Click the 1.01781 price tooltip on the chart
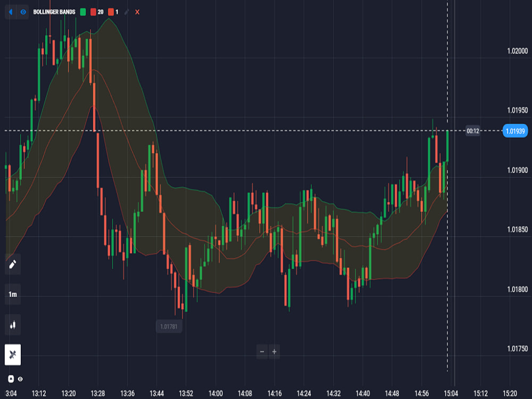532x399 pixels. pyautogui.click(x=170, y=326)
